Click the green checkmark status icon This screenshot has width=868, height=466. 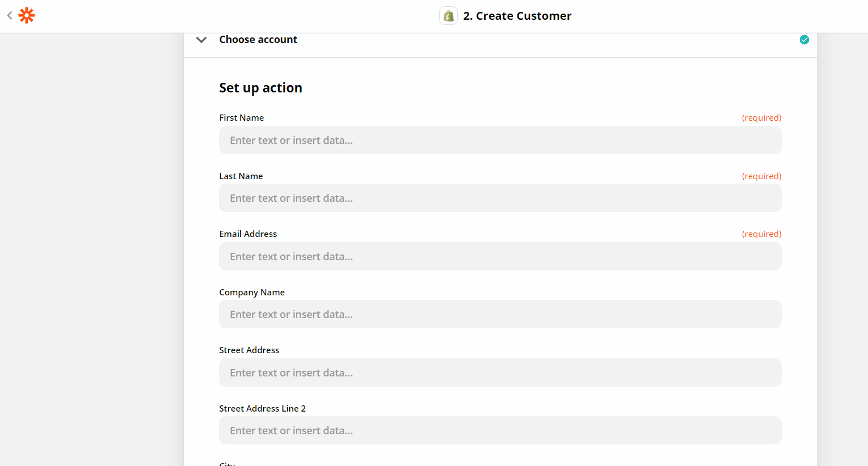pos(804,40)
